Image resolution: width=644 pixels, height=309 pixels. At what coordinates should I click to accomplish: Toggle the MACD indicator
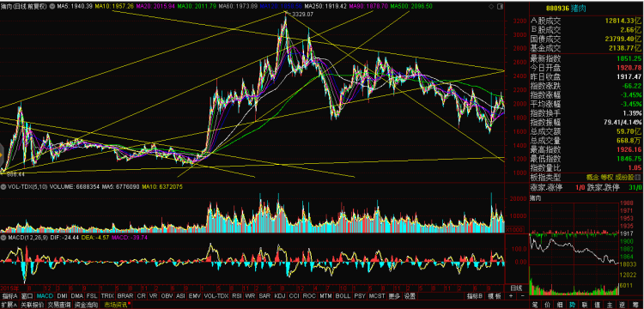(45, 296)
